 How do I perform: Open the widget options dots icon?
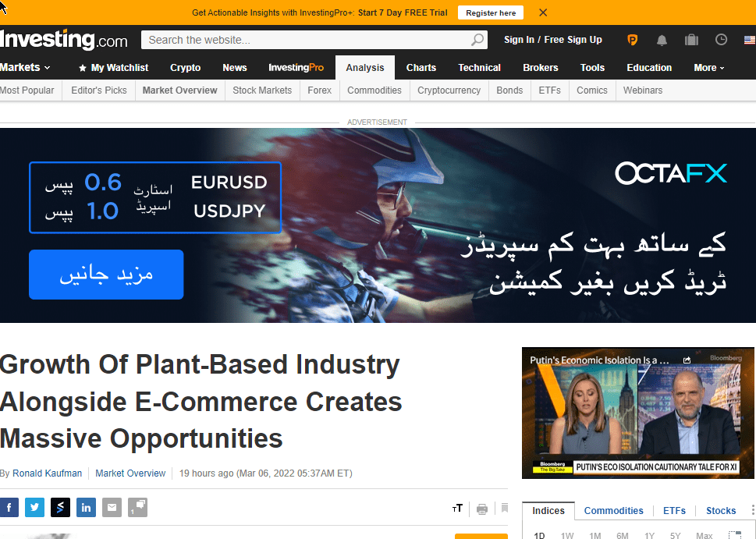[753, 511]
